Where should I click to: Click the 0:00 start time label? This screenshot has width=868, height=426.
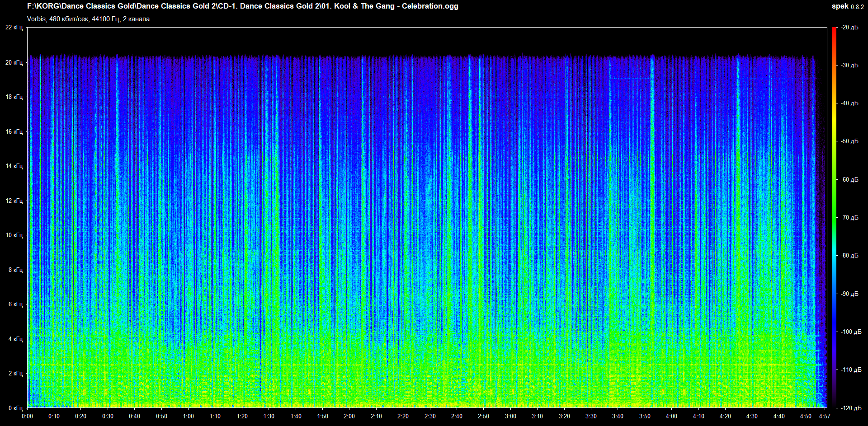28,416
